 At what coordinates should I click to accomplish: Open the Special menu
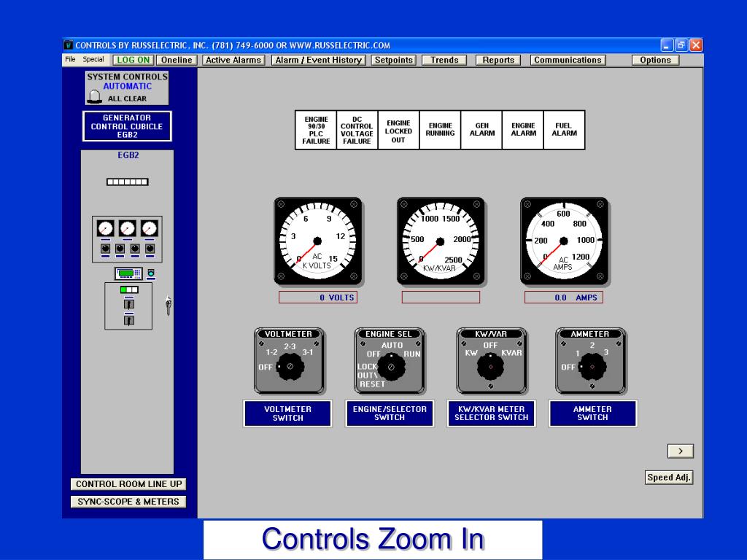click(93, 60)
